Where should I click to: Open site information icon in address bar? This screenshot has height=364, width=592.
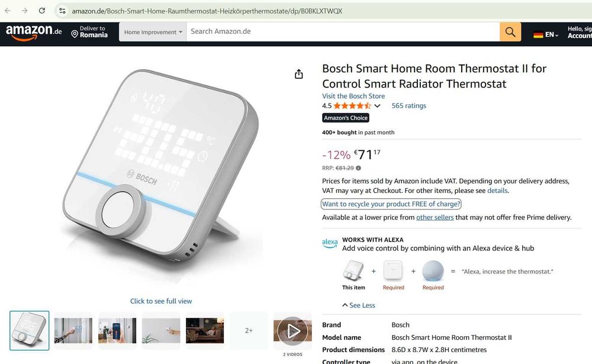pos(62,11)
